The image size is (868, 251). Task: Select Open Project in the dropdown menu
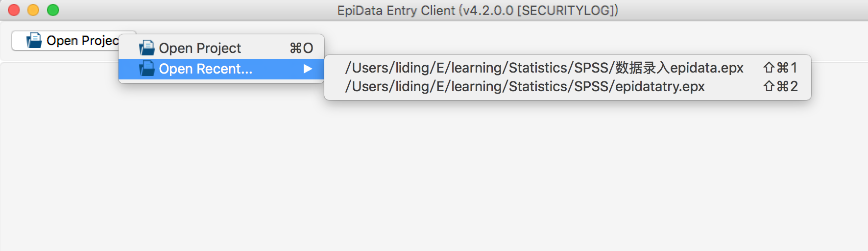(200, 48)
